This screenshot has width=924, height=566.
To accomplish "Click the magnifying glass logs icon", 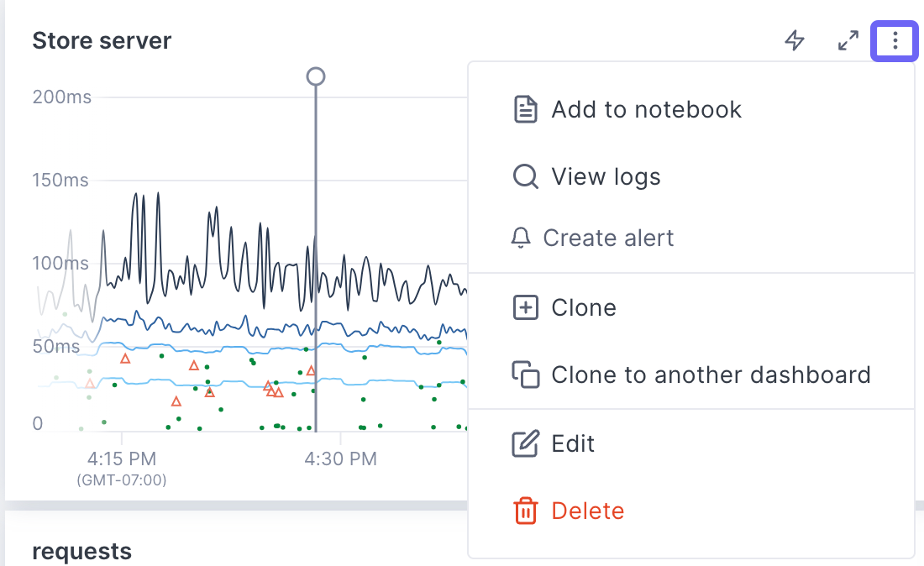I will [x=526, y=176].
